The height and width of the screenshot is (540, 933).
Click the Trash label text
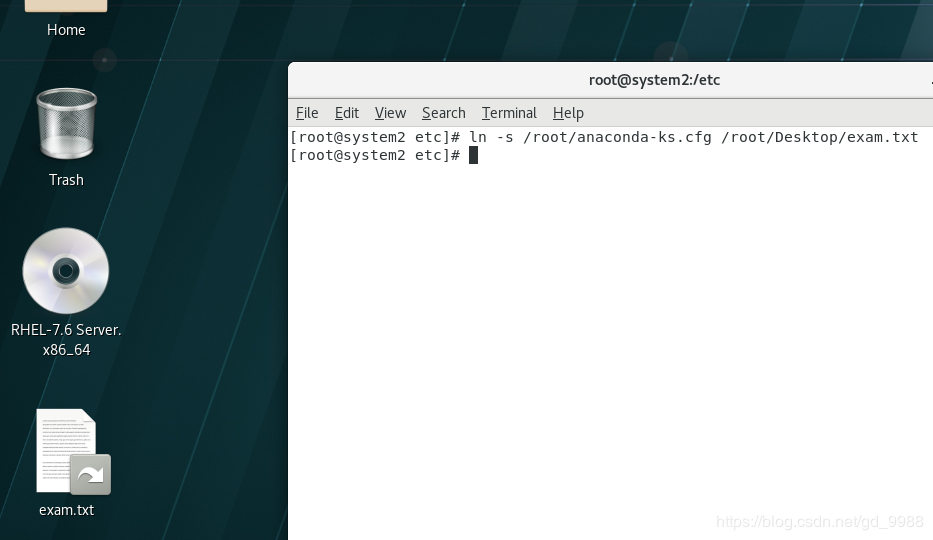[x=66, y=180]
